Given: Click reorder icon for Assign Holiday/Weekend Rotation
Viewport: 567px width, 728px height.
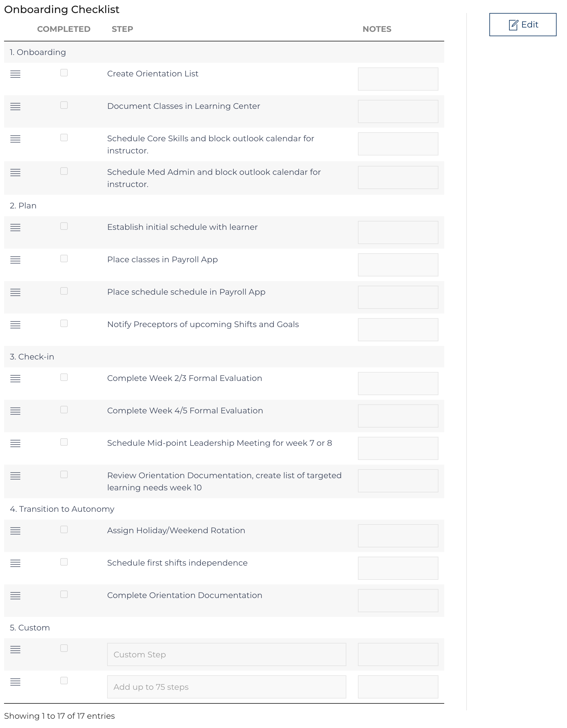Looking at the screenshot, I should point(15,531).
